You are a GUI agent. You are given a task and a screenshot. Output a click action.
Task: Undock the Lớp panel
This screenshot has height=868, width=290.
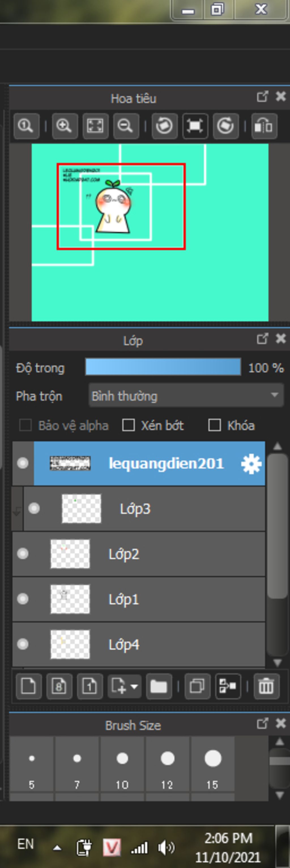[x=262, y=339]
